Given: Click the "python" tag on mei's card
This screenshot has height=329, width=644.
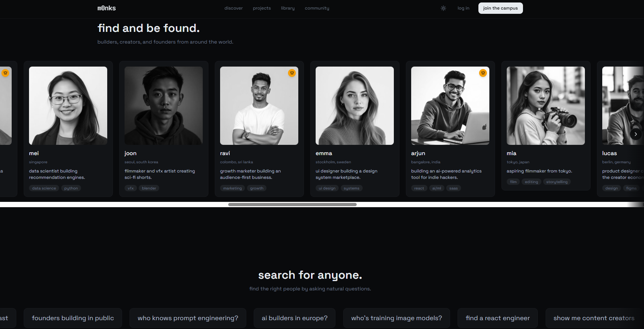Looking at the screenshot, I should coord(71,188).
